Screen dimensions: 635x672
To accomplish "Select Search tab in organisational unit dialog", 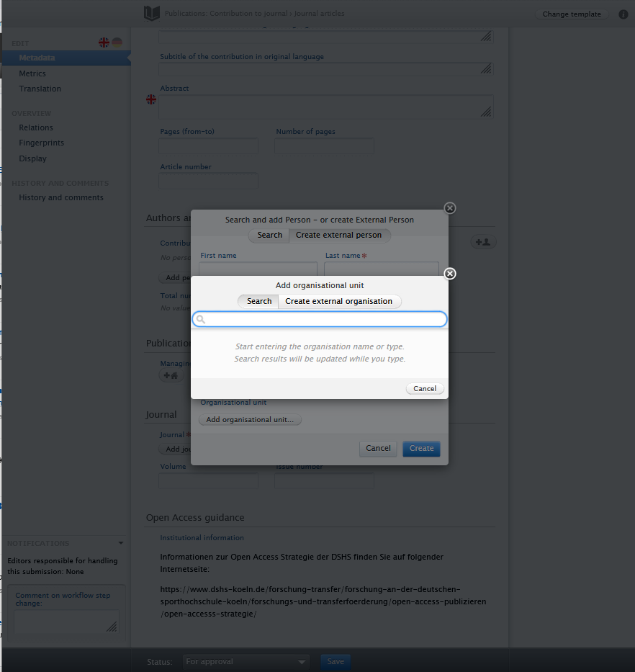I will pyautogui.click(x=259, y=301).
